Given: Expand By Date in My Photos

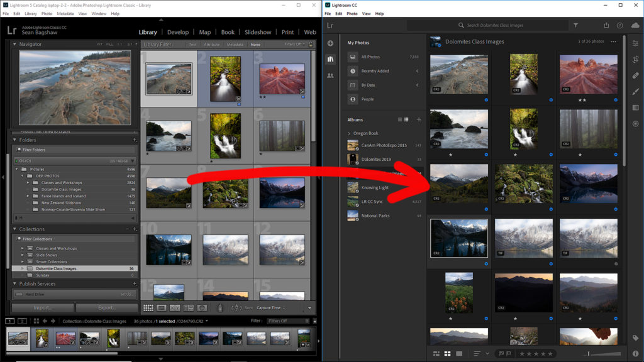Looking at the screenshot, I should click(x=418, y=85).
